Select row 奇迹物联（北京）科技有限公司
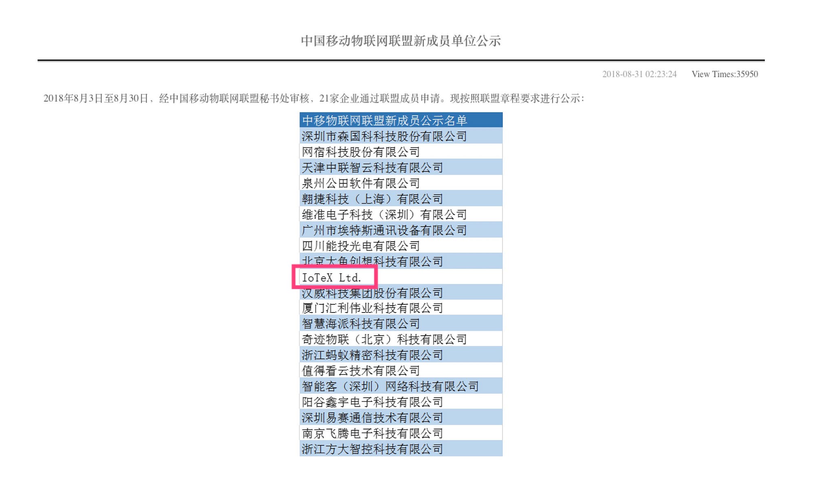 coord(401,339)
